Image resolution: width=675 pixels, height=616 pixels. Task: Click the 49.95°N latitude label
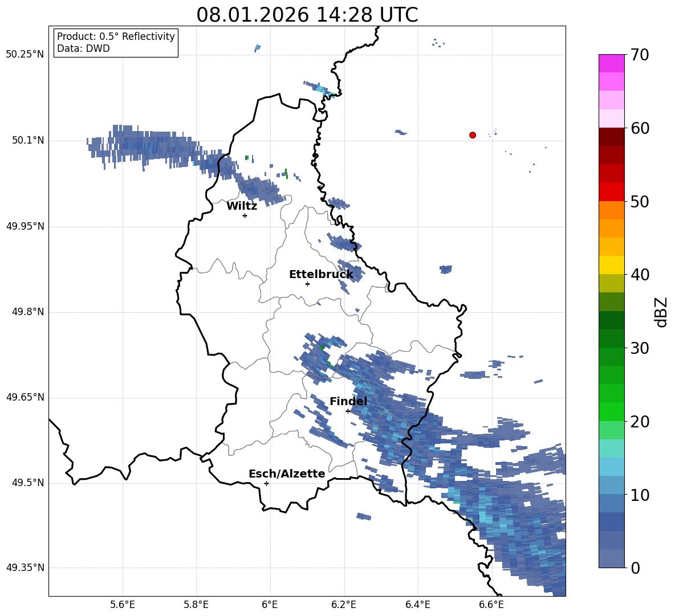[26, 226]
